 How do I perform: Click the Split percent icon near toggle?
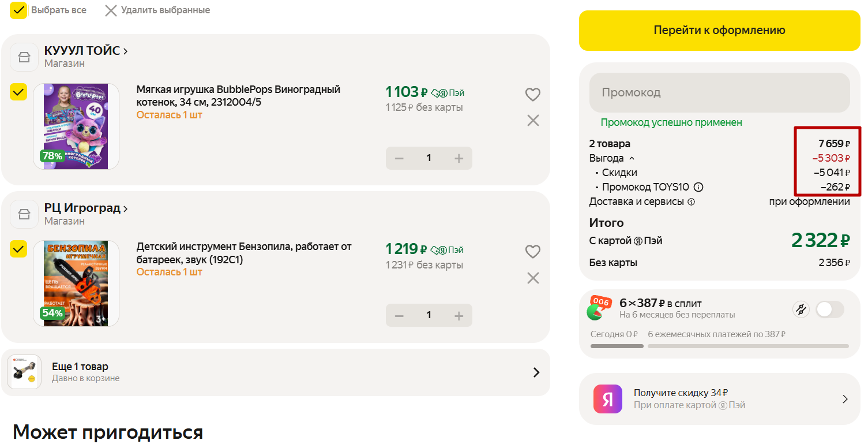coord(801,309)
